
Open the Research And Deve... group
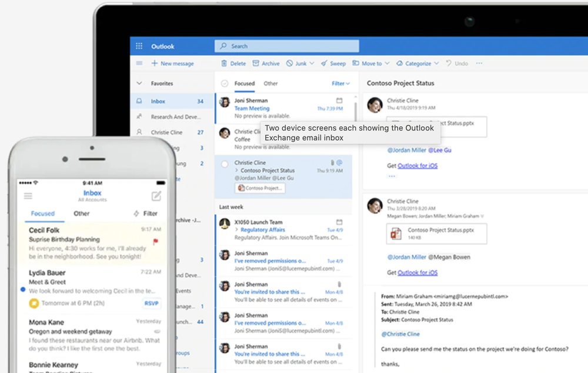click(172, 116)
